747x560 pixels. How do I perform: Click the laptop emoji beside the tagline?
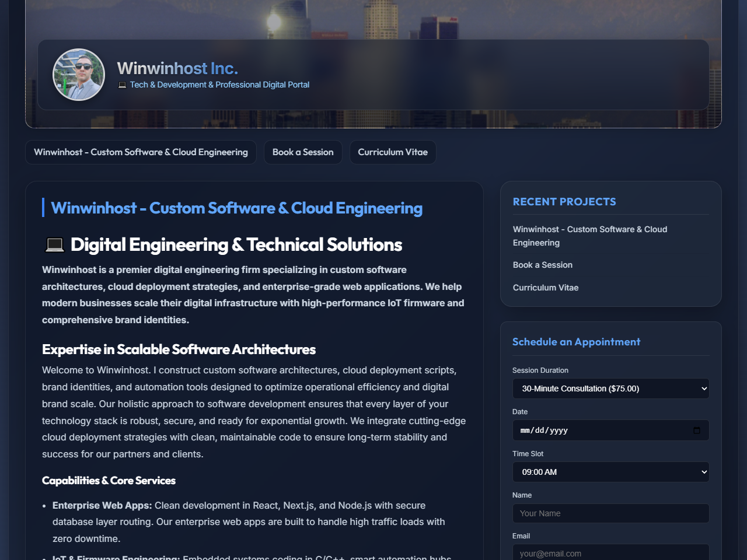pos(122,85)
